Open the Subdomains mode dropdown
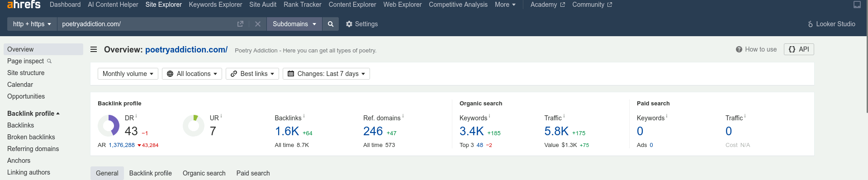 [294, 24]
